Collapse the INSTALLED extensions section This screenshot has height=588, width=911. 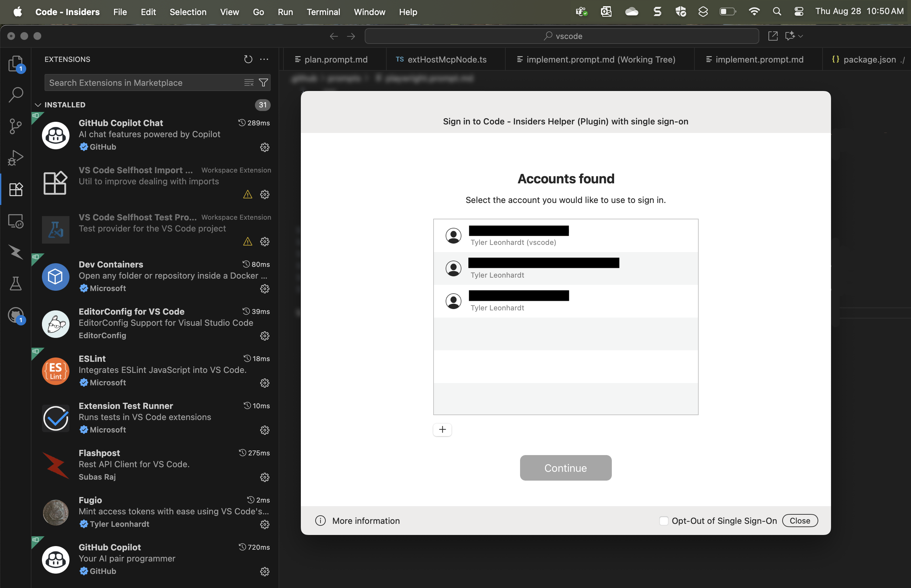[38, 105]
